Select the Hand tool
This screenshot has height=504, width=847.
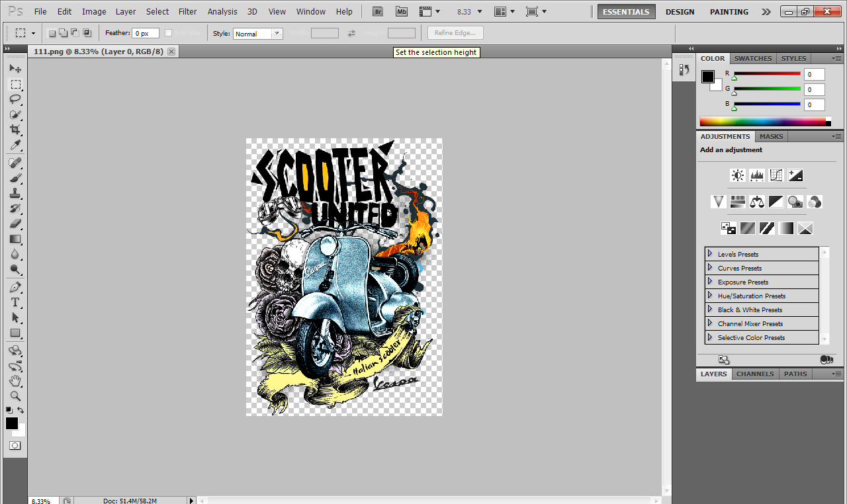15,381
